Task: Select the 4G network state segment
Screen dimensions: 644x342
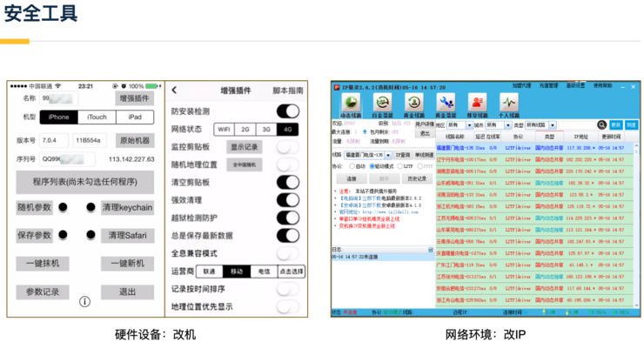Action: click(287, 130)
